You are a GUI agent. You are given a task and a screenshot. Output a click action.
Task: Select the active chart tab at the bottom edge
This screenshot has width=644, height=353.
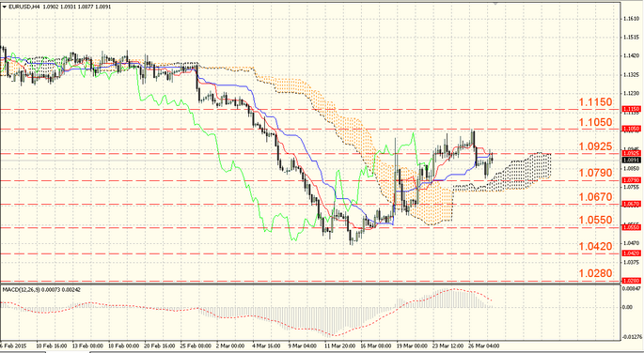(x=68, y=352)
